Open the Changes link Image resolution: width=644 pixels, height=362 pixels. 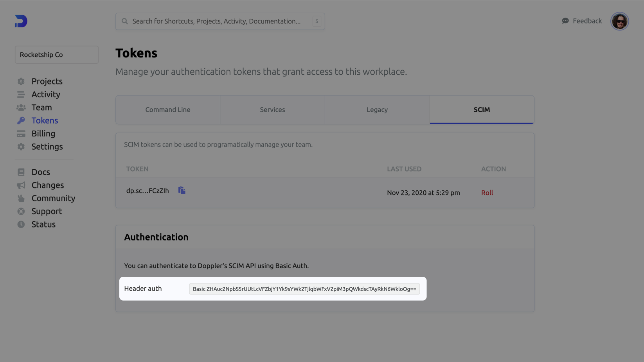click(x=48, y=185)
